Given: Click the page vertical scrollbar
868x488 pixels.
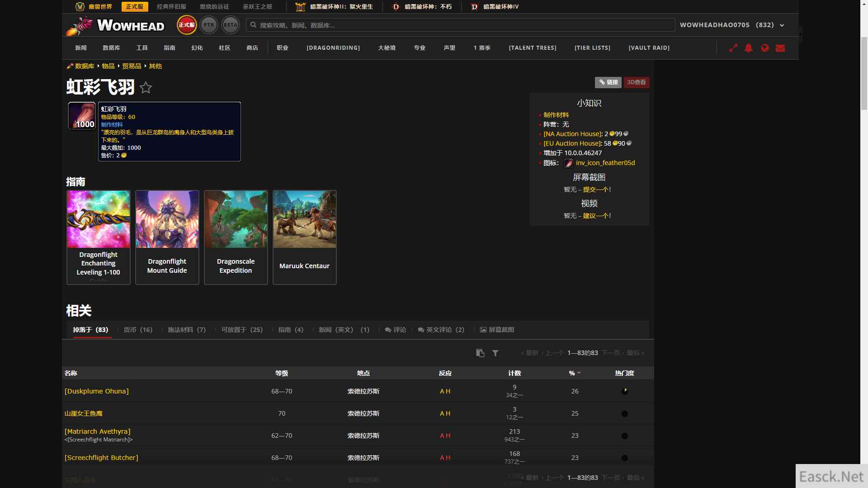Looking at the screenshot, I should click(x=864, y=72).
